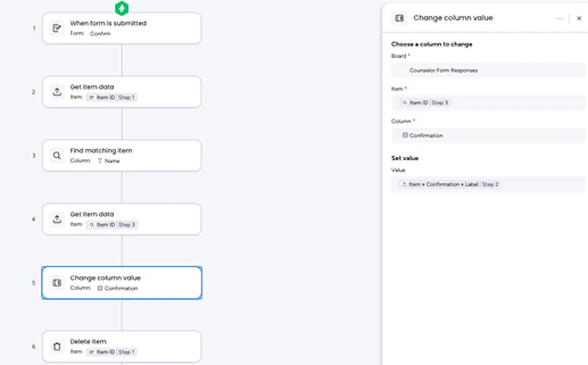Open the Item field with Item ID Step 3

pyautogui.click(x=488, y=103)
